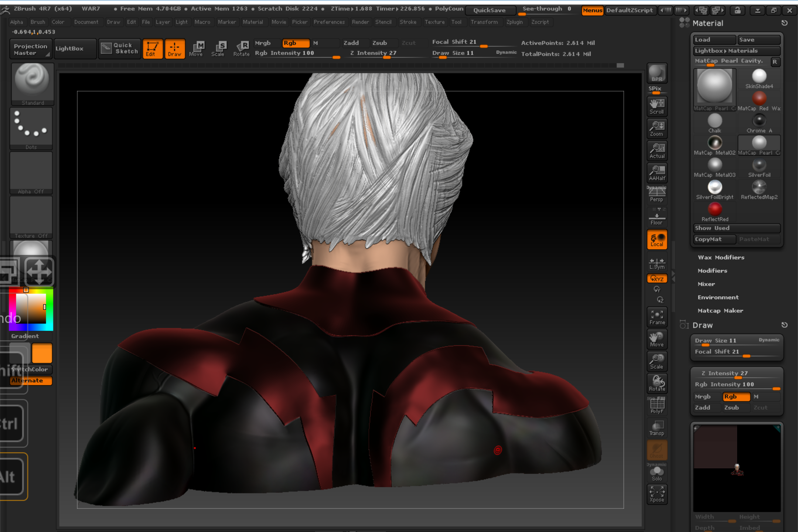The image size is (798, 532).
Task: Expand Mixer section
Action: (x=706, y=284)
